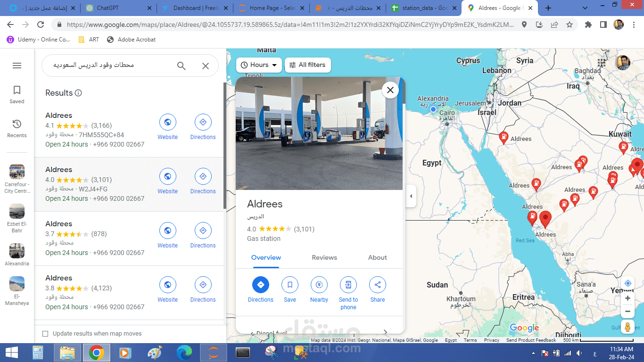Click Send Product Feedback link
The width and height of the screenshot is (644, 362).
tap(531, 340)
